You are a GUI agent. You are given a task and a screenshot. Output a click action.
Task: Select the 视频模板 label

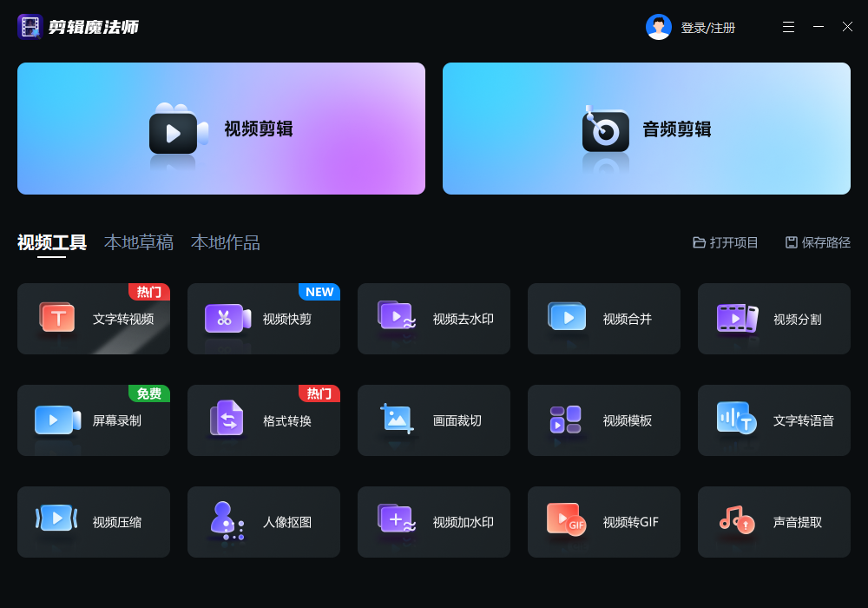[628, 421]
